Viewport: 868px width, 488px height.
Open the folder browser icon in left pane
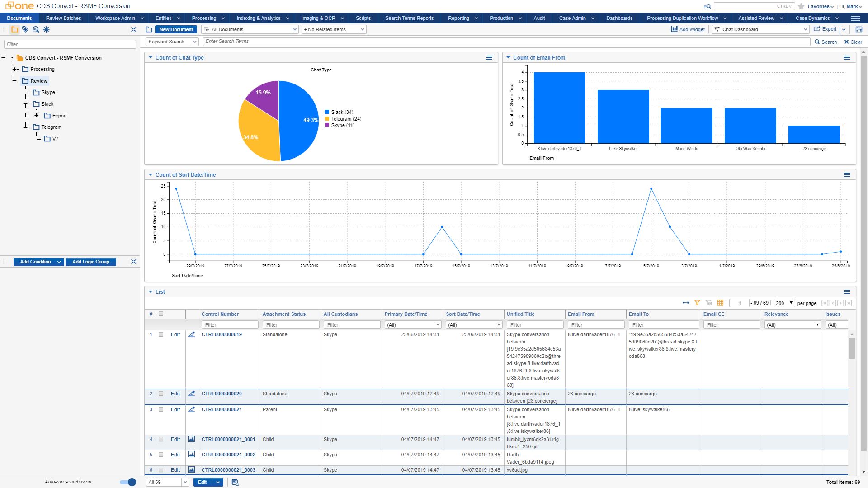tap(14, 29)
